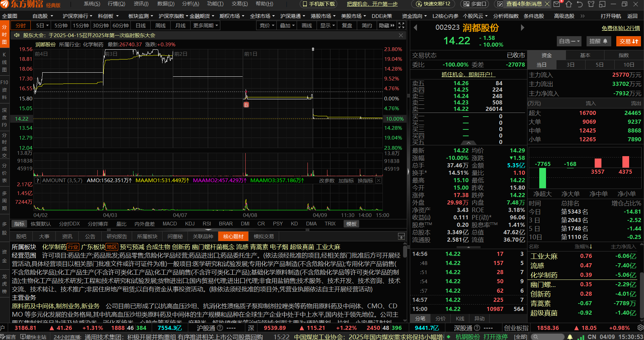Switch to 分价 tab
The width and height of the screenshot is (644, 340).
pos(440,318)
